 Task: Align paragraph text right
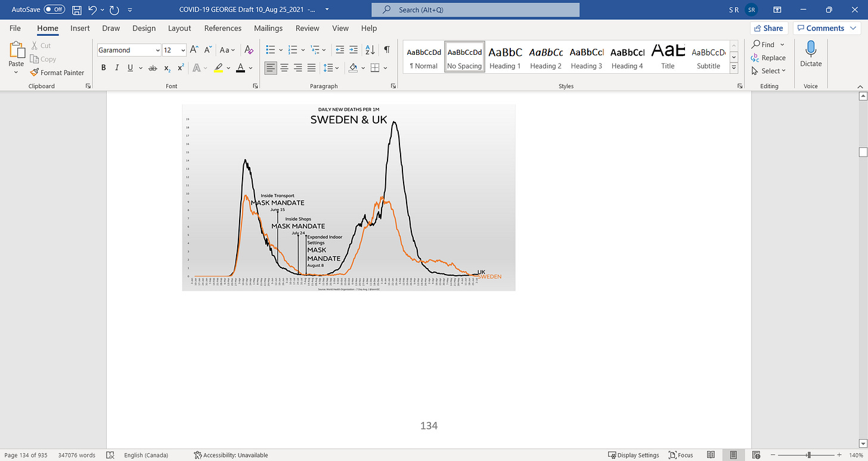pos(297,68)
